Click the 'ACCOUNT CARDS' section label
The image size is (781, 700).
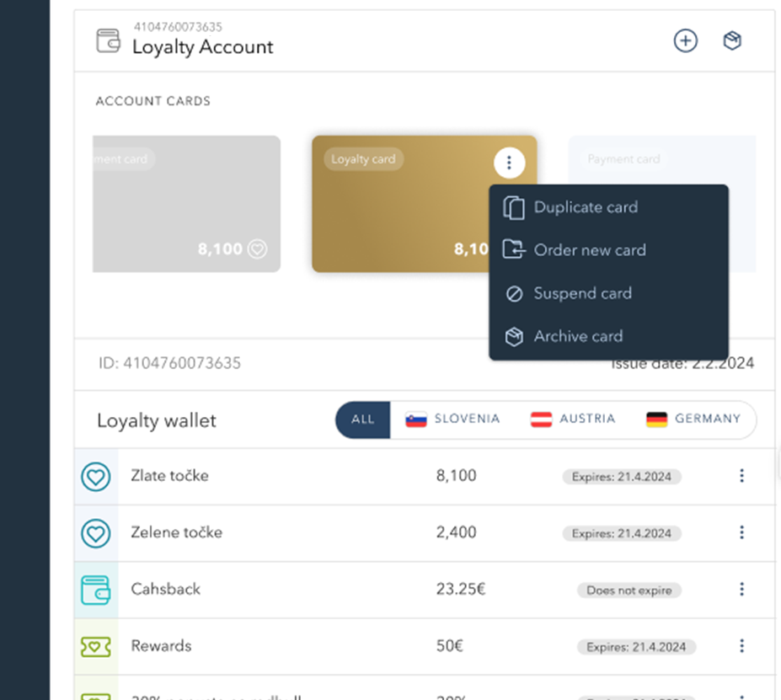(152, 101)
